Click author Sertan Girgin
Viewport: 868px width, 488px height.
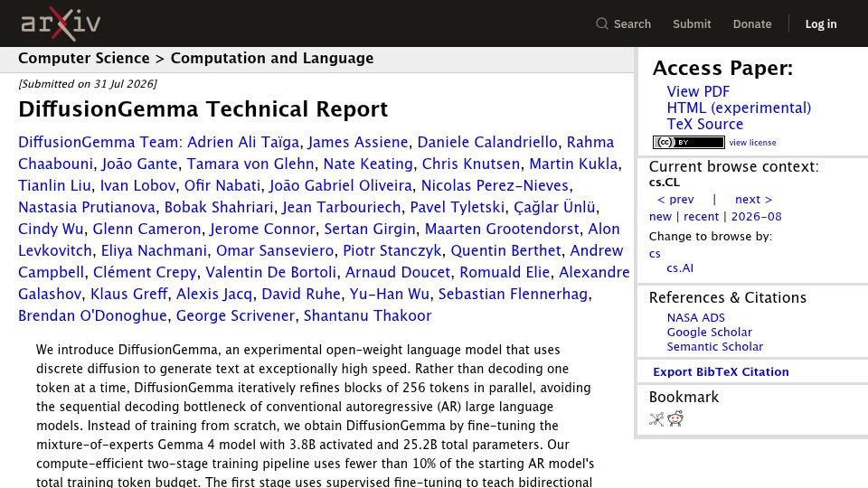(x=370, y=229)
